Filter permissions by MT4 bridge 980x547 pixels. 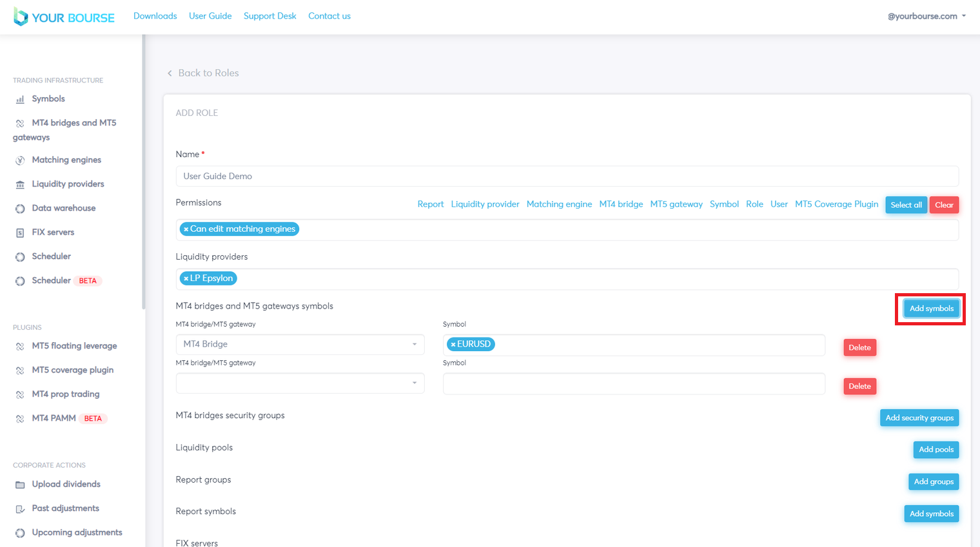pyautogui.click(x=621, y=204)
